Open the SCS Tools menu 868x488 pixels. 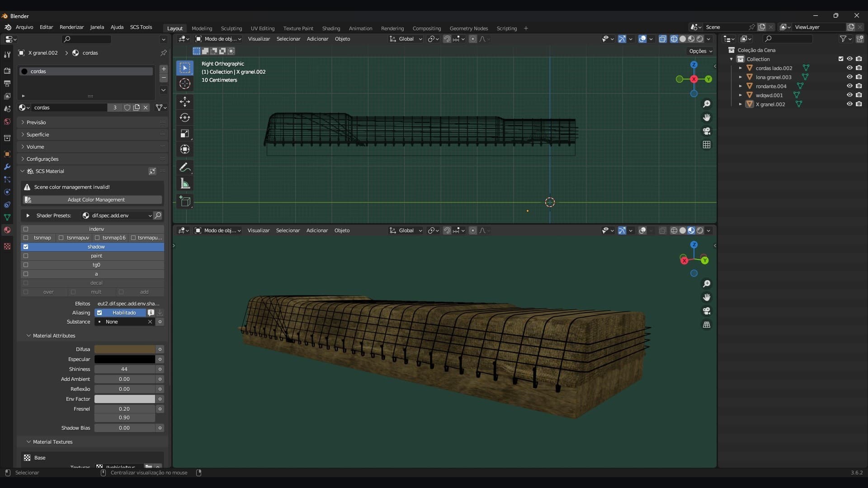click(141, 27)
